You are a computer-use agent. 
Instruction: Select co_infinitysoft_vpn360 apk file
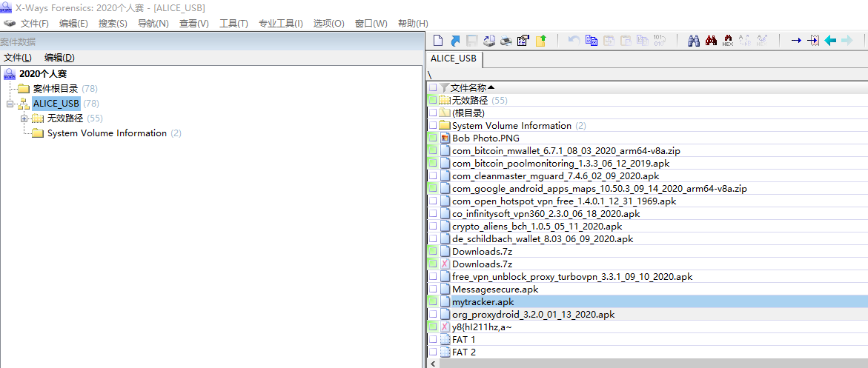pos(546,213)
